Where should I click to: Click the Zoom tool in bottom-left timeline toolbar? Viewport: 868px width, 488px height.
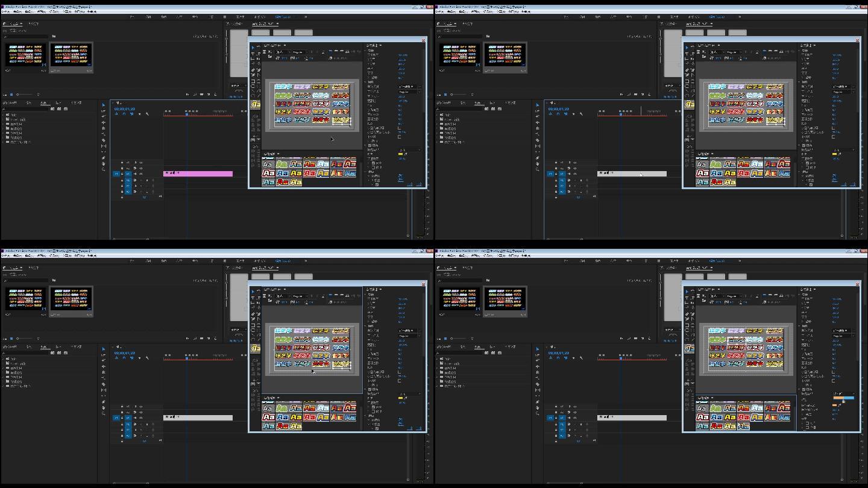[103, 413]
